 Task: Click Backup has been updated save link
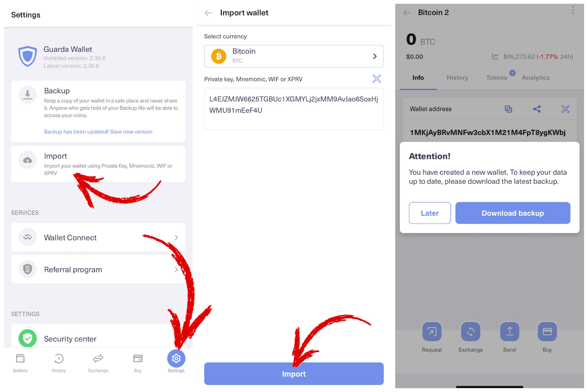98,131
